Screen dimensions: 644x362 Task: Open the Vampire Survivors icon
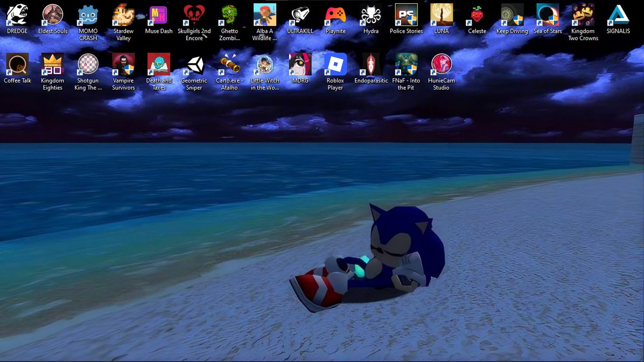(x=123, y=64)
